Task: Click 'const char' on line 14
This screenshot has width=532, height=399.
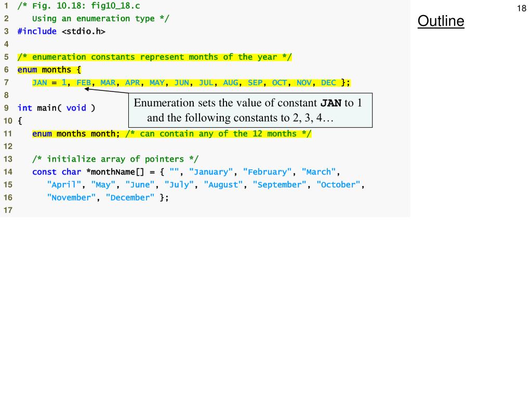Action: (x=57, y=172)
